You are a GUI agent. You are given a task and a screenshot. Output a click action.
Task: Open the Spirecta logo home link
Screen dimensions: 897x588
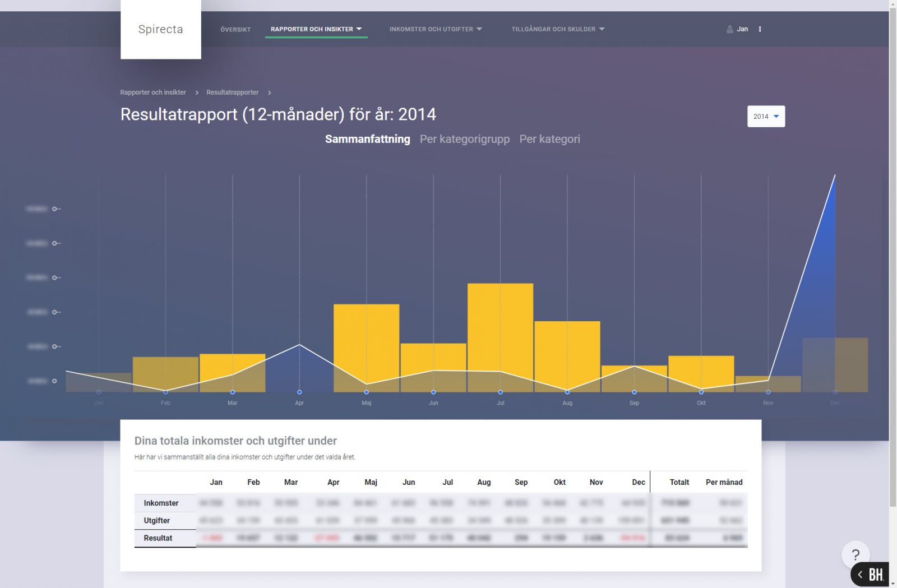pos(160,29)
